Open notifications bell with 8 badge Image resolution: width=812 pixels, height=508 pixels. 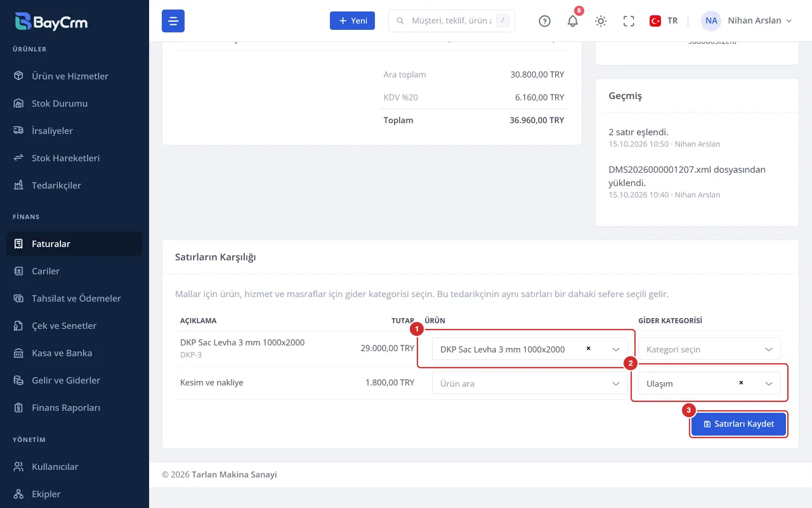(x=573, y=21)
